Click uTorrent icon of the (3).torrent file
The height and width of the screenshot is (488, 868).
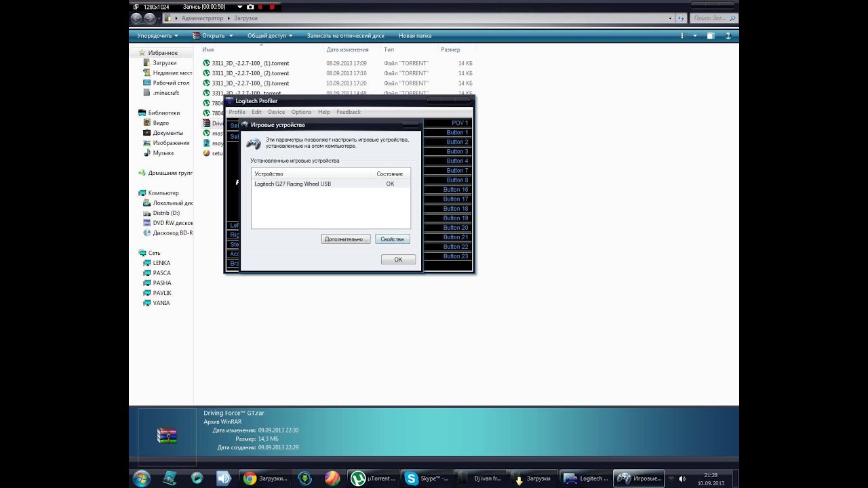(207, 83)
